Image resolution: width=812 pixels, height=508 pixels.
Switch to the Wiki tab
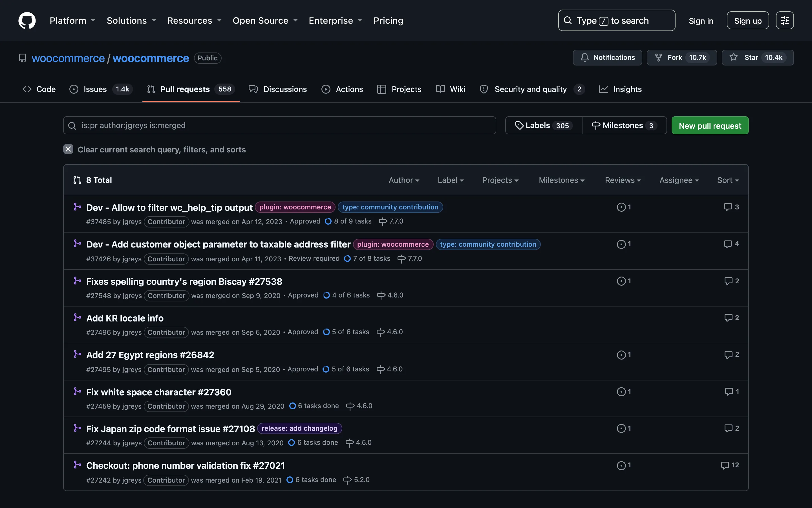450,89
